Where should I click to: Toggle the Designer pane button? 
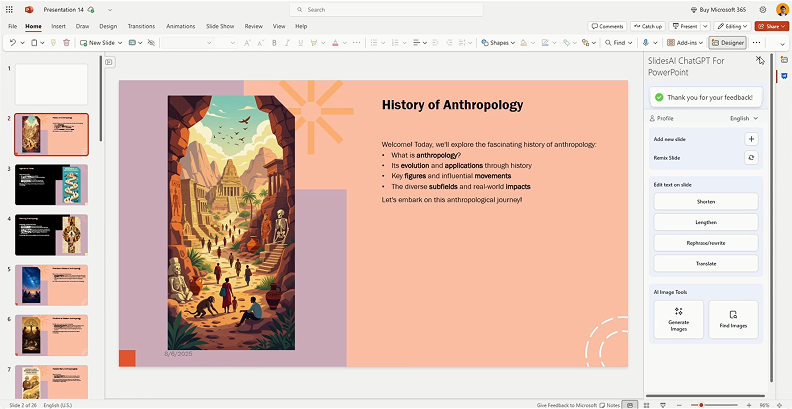728,43
